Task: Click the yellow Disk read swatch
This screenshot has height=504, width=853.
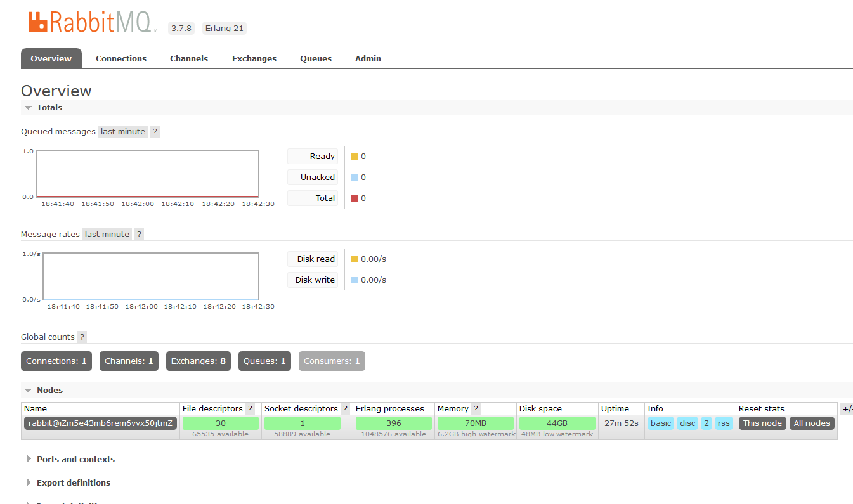Action: 355,259
